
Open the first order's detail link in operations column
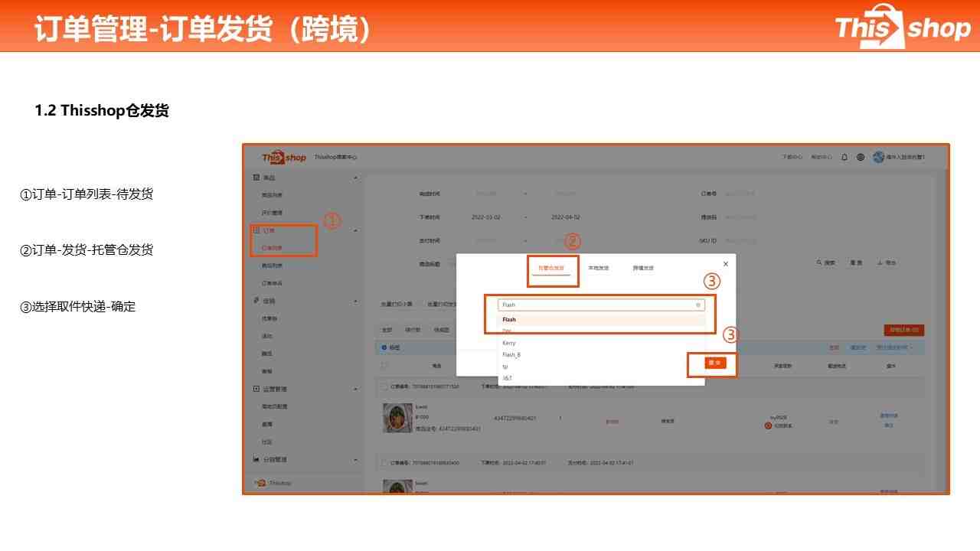pyautogui.click(x=888, y=416)
